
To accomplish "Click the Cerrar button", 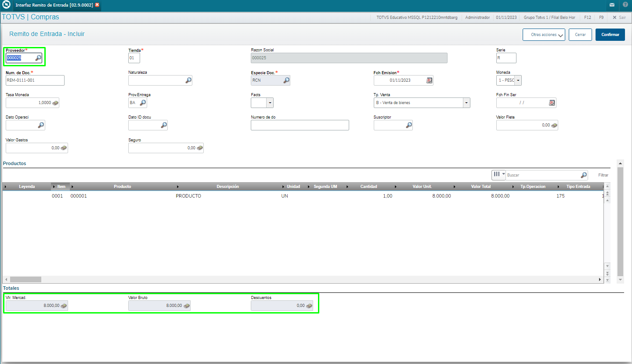I will (580, 35).
